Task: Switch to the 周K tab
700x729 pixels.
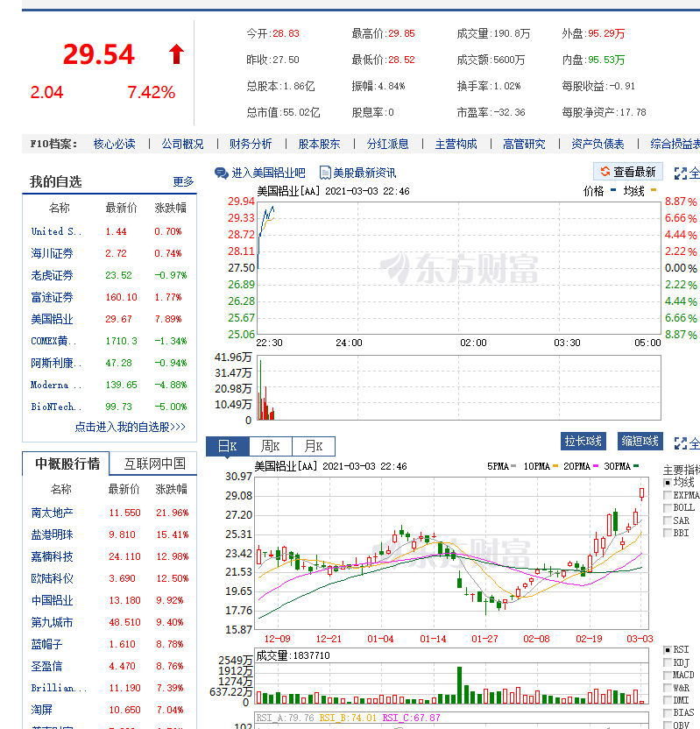Action: point(271,446)
